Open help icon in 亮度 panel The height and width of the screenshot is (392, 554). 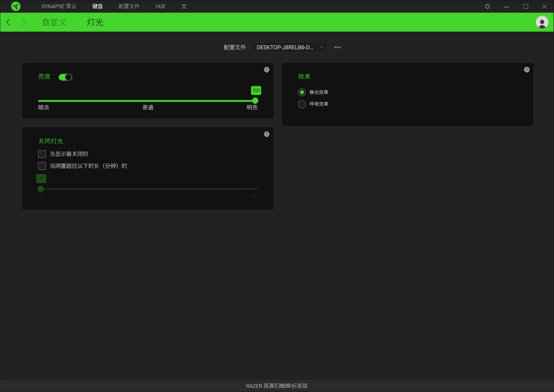coord(267,69)
